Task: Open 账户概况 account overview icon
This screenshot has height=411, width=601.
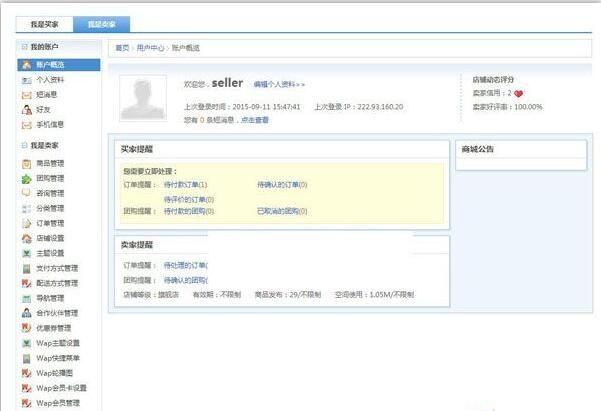Action: point(26,65)
